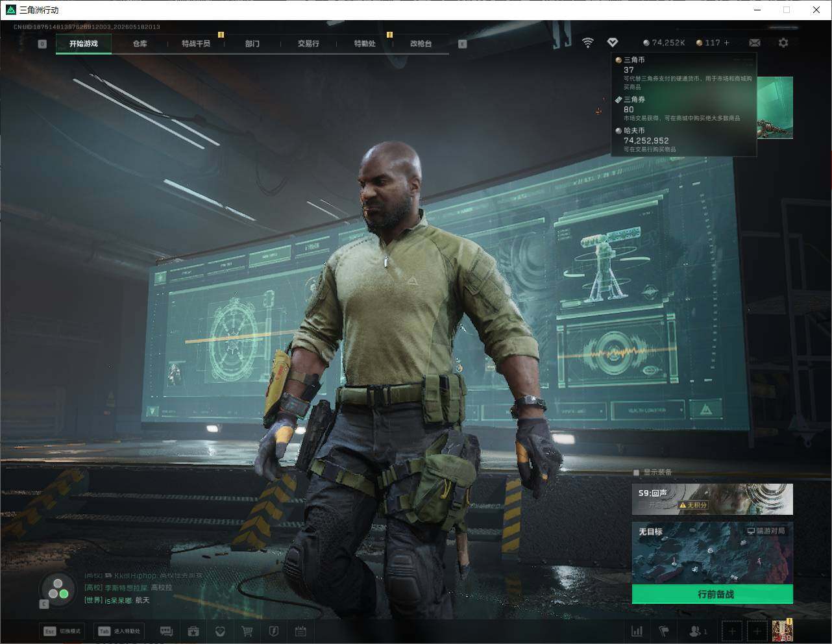832x644 pixels.
Task: Open the flags icon in bottom bar
Action: [x=663, y=631]
